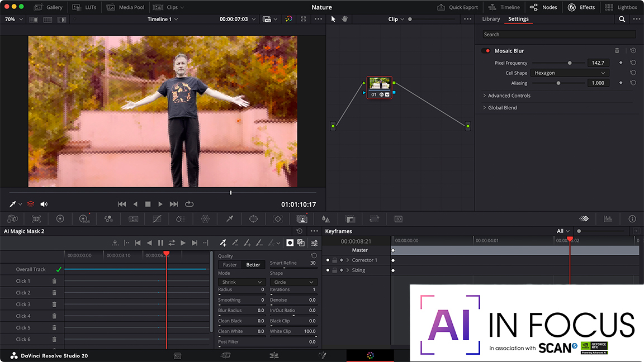Viewport: 644px width, 362px height.
Task: Click the search magnifier in Effects panel
Action: 622,19
